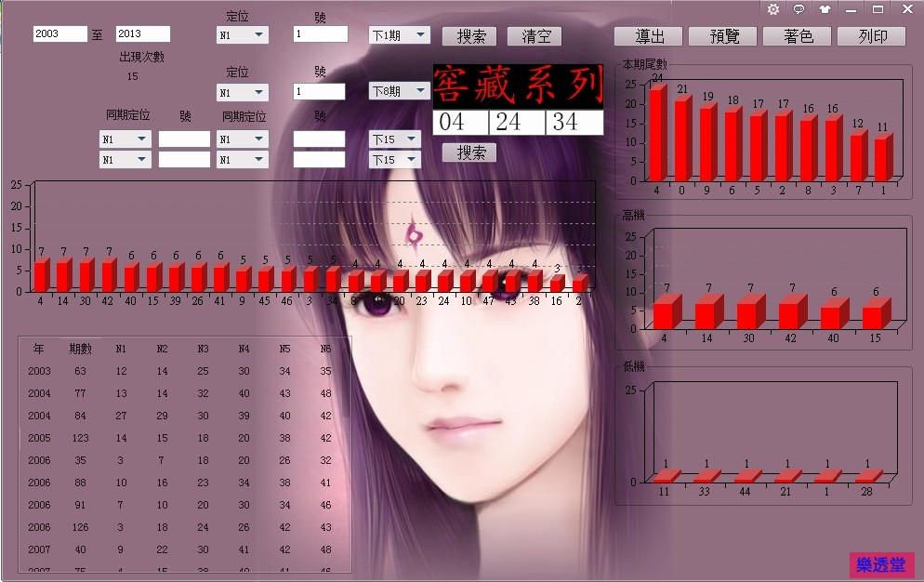Click the 高機 chart title
The image size is (924, 582).
point(633,215)
